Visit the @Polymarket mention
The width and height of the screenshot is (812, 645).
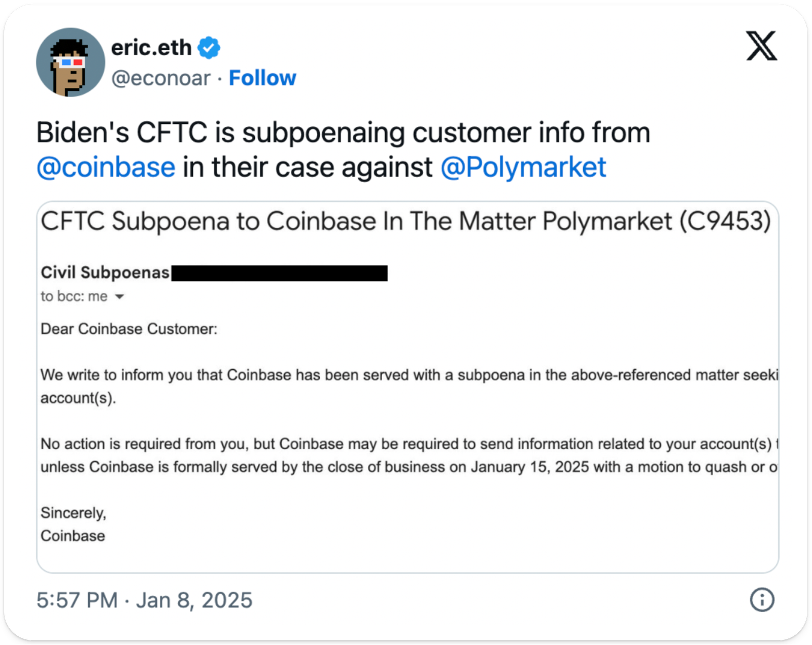[523, 167]
